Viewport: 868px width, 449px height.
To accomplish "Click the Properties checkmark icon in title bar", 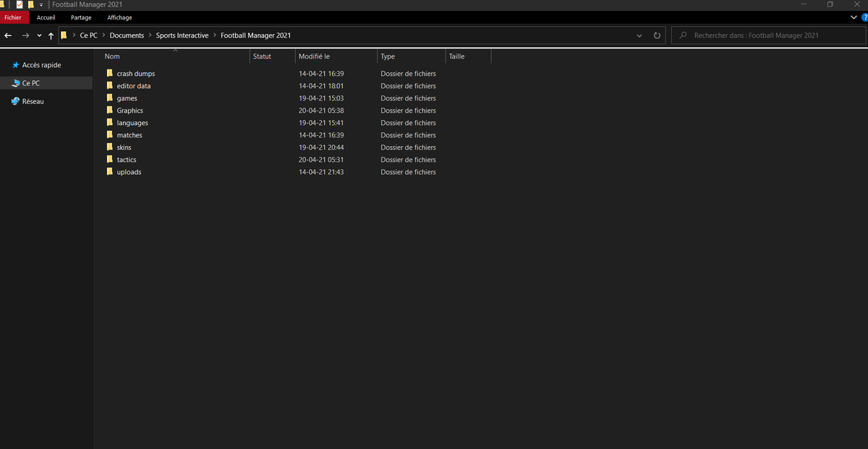I will coord(19,4).
